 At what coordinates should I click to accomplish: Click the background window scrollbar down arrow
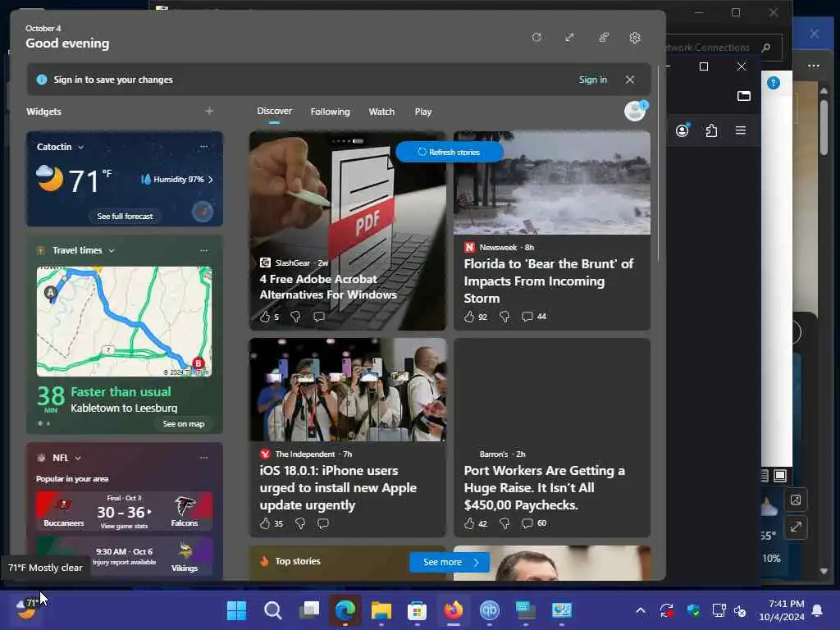pyautogui.click(x=824, y=571)
